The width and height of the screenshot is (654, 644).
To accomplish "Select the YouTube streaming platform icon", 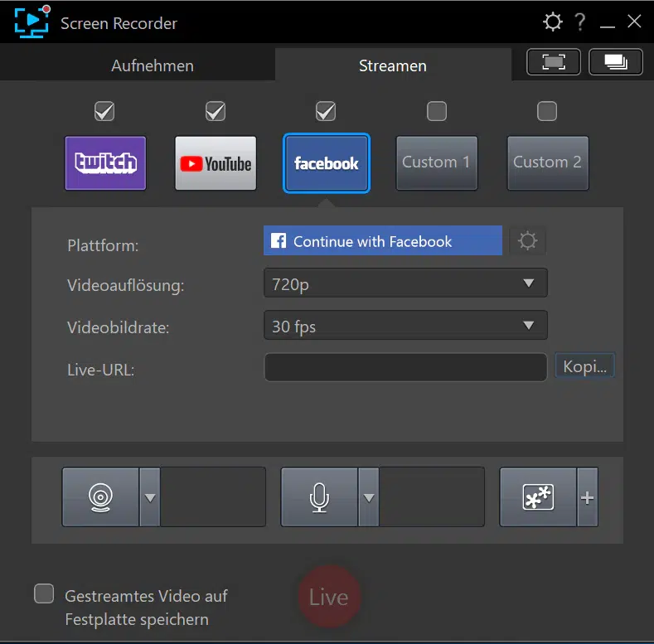I will click(216, 163).
